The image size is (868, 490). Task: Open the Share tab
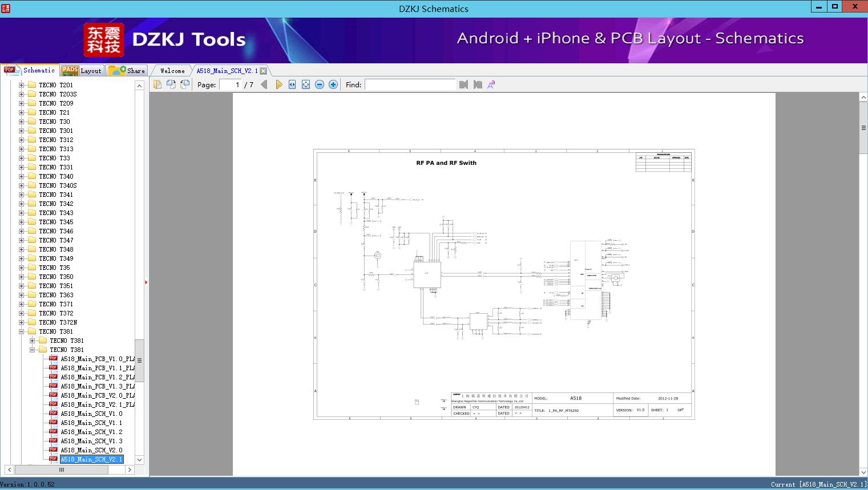point(127,71)
